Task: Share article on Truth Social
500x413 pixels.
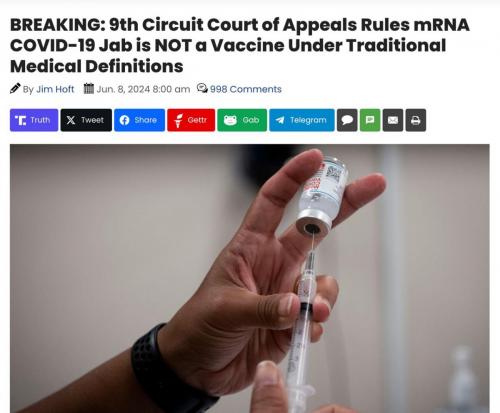Action: pos(34,120)
